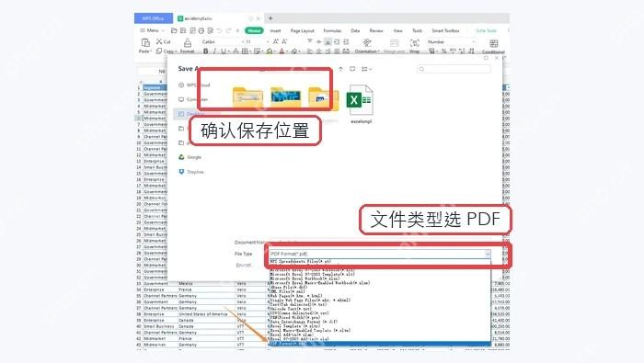This screenshot has width=644, height=363.
Task: Create a new folder in Save dialog
Action: [352, 69]
